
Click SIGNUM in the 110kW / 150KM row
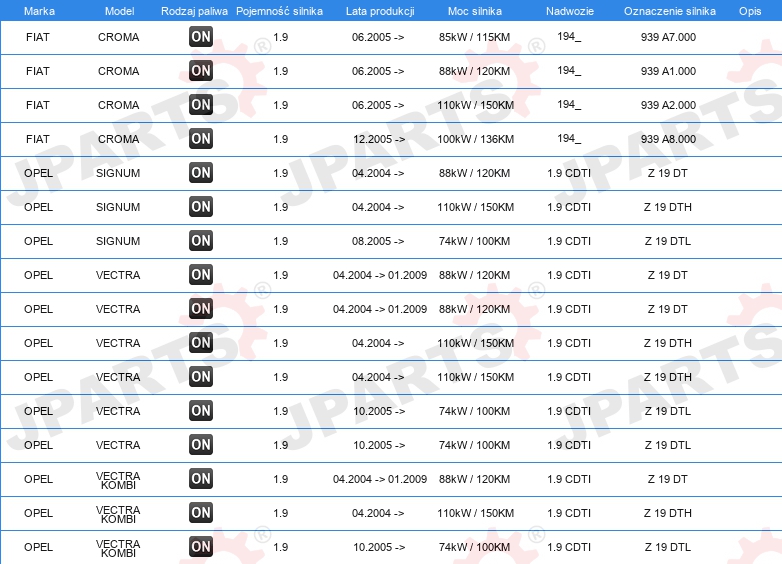(118, 207)
